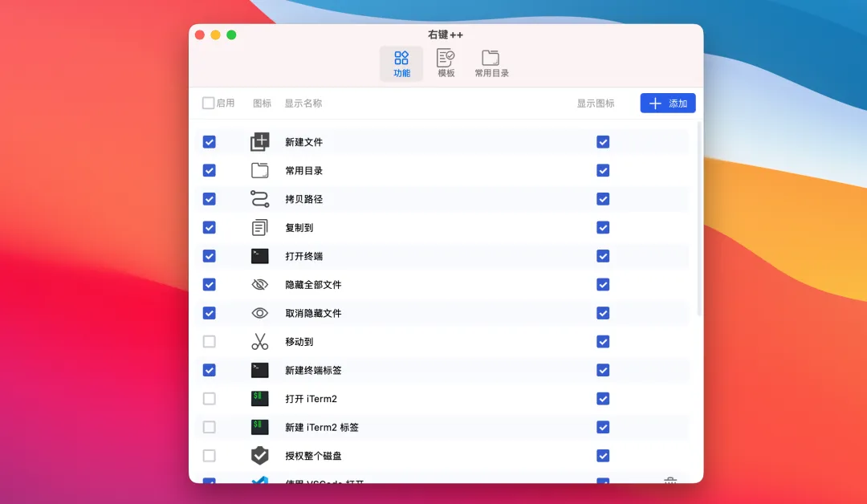Select the 新建终端标签 row name

314,370
